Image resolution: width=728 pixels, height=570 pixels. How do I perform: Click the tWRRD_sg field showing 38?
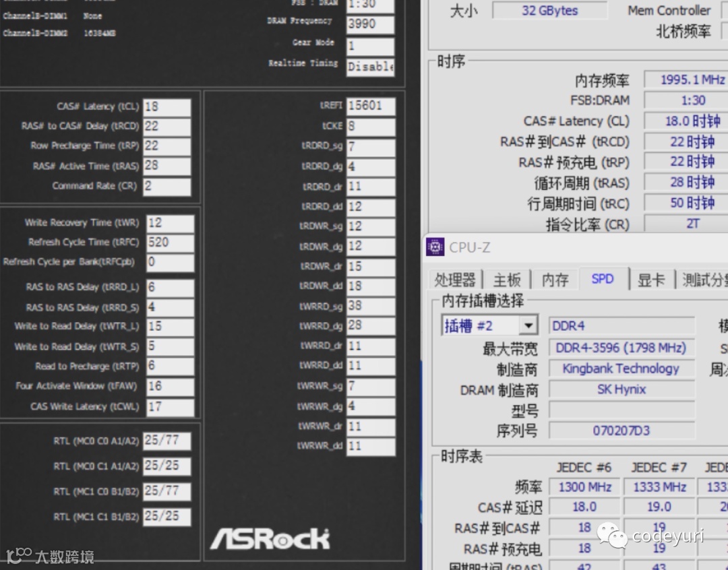[371, 307]
